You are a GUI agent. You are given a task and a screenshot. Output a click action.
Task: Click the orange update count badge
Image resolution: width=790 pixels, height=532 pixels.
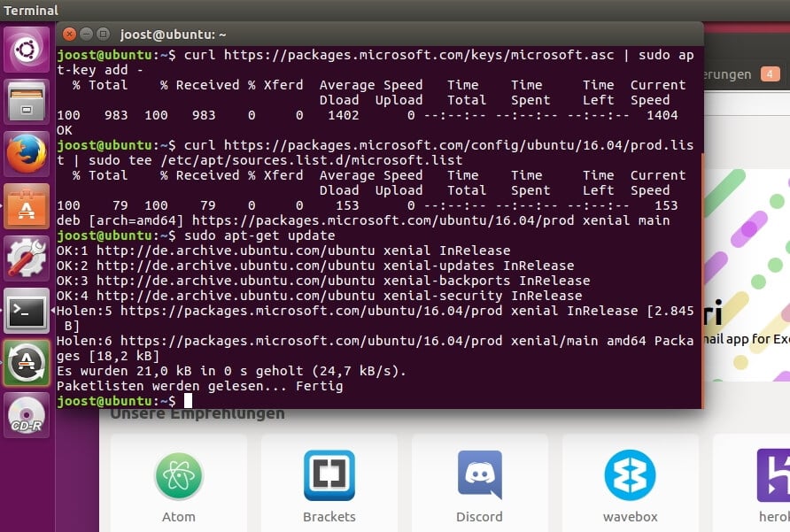770,74
